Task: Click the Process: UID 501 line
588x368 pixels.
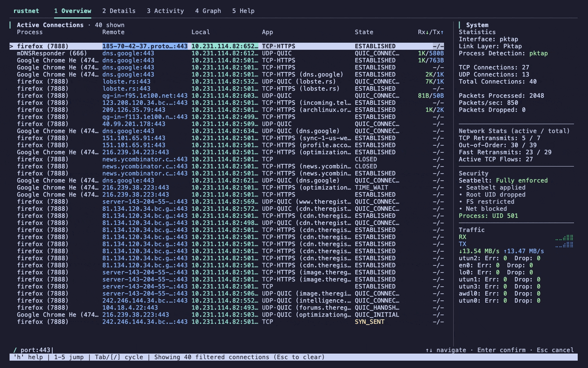Action: pos(488,216)
